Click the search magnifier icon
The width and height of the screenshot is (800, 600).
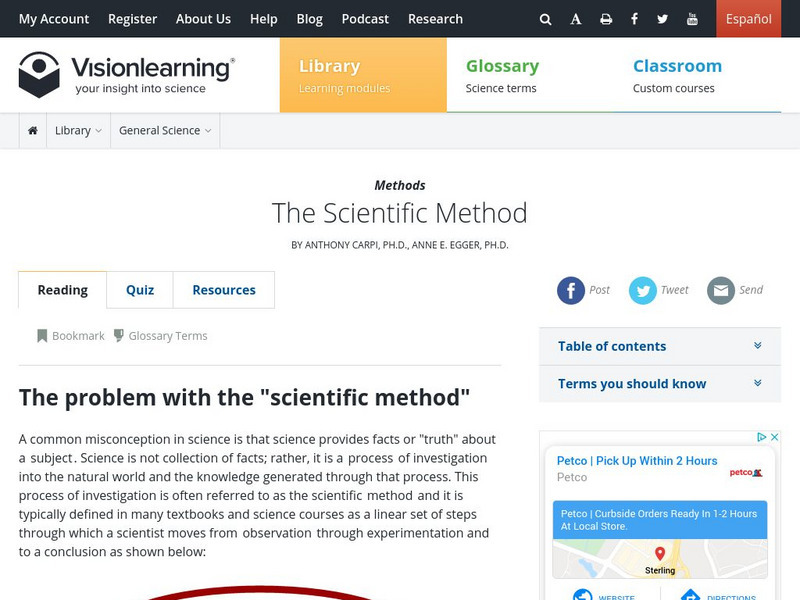coord(545,19)
